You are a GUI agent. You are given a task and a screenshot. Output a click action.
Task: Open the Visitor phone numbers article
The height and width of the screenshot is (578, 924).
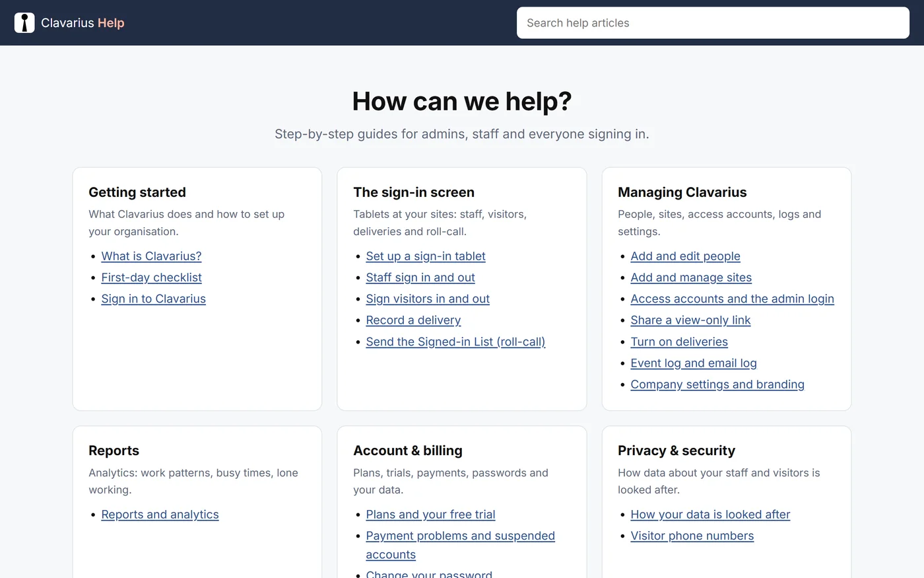coord(692,536)
